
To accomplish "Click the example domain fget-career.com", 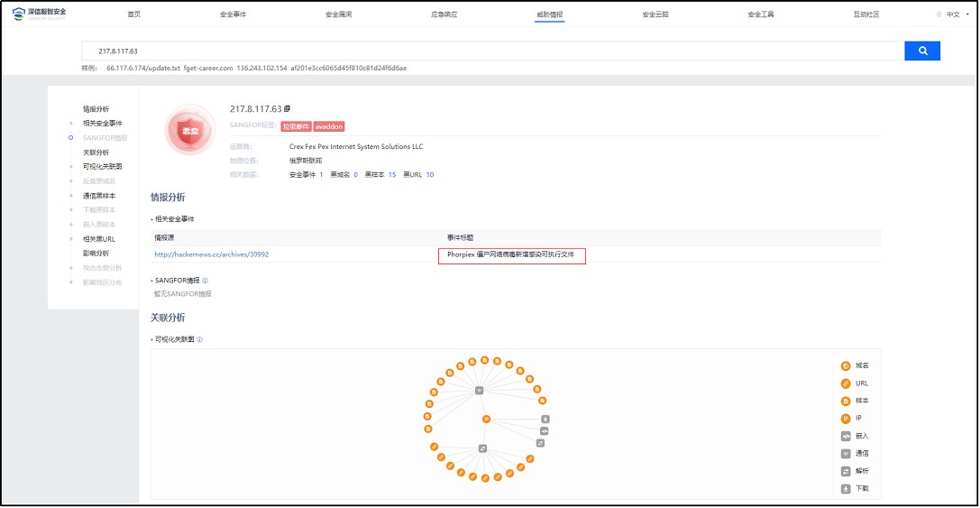I will (208, 68).
